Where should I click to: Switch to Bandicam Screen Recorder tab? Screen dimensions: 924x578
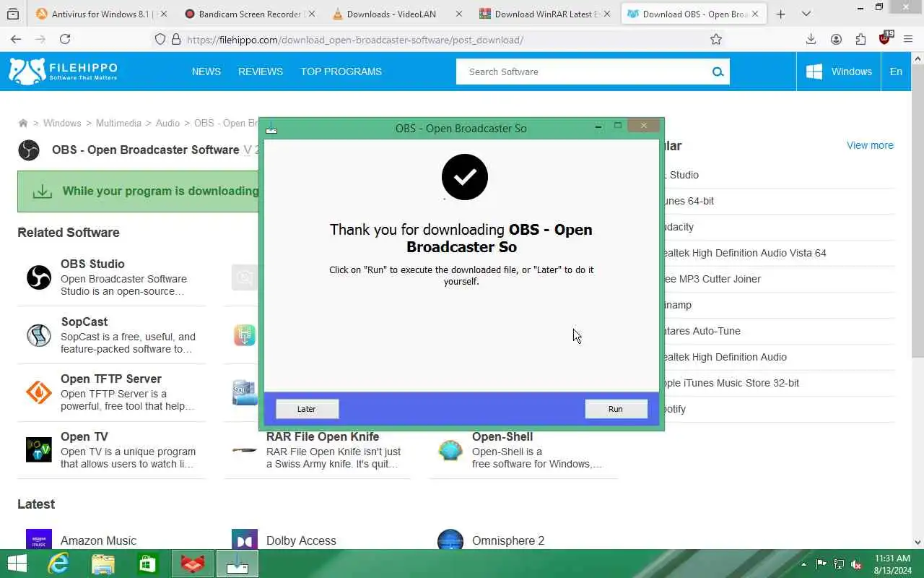click(250, 14)
